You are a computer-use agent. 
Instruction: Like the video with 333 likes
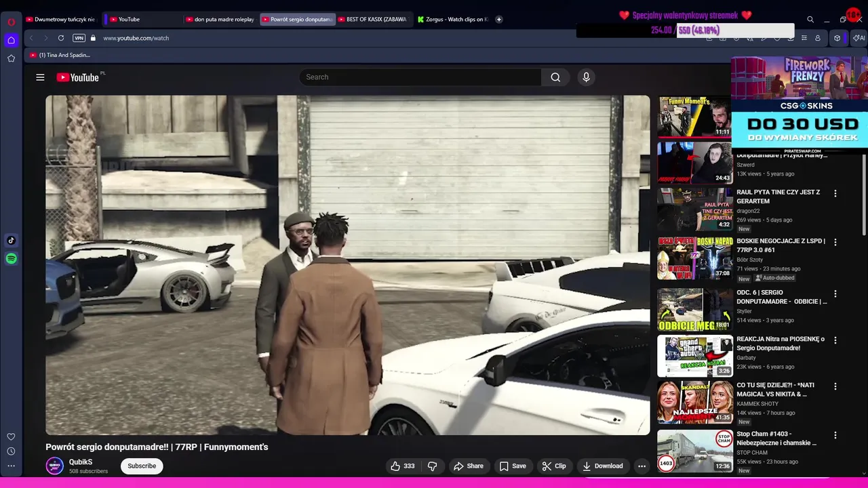click(402, 466)
